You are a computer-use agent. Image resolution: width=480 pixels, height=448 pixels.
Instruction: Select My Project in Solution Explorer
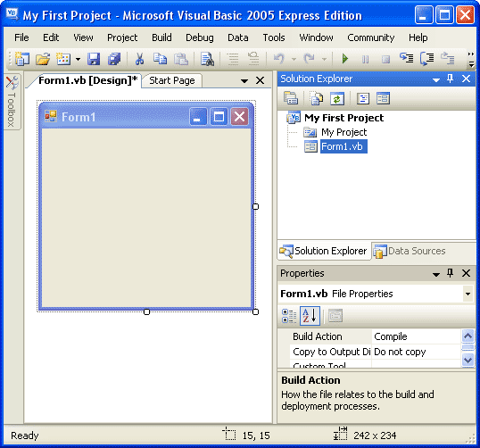[343, 132]
